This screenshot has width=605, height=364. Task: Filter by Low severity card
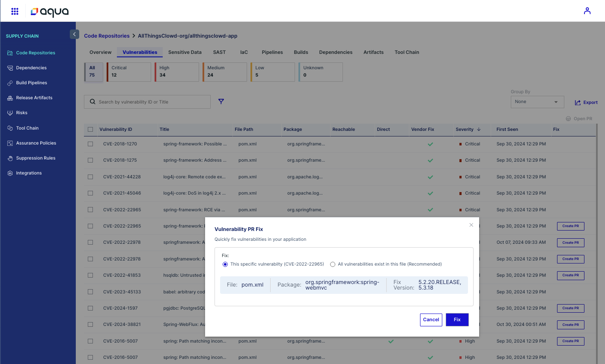273,72
